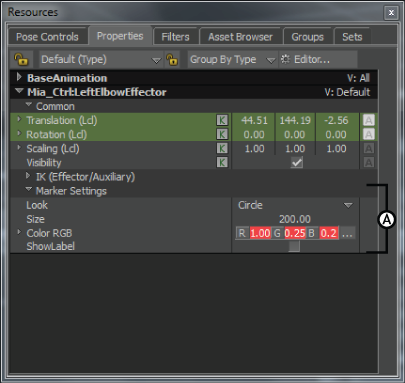Viewport: 405px width, 383px height.
Task: Open the Look dropdown set to Circle
Action: [x=295, y=205]
